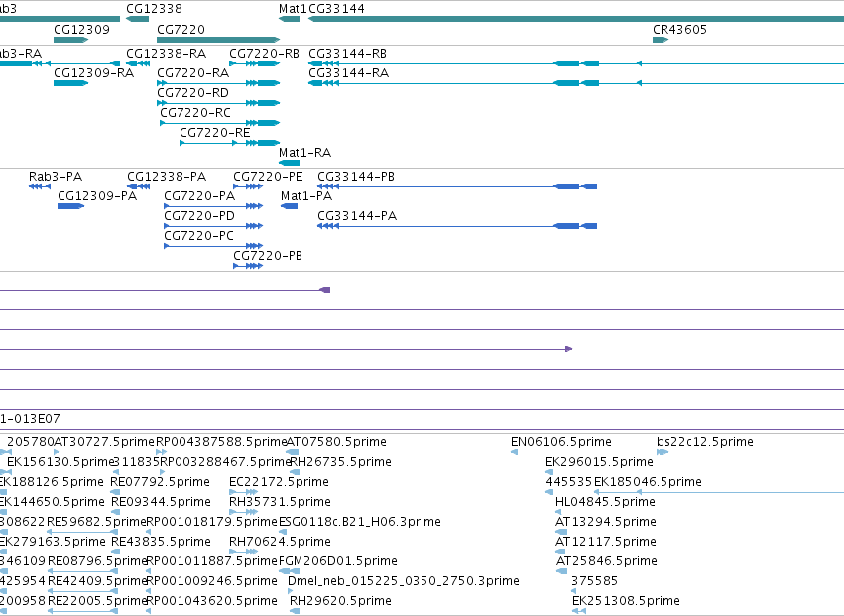Click EST RE42409.5prime
Viewport: 844px width, 616px height.
click(97, 581)
